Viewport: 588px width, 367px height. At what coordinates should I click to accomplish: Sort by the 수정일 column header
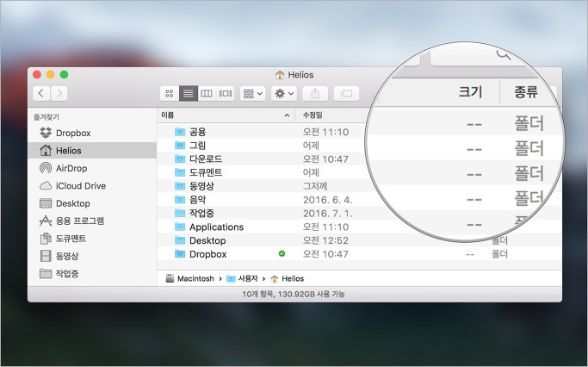(313, 115)
